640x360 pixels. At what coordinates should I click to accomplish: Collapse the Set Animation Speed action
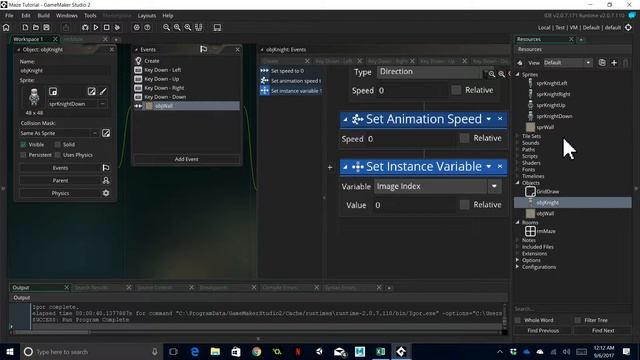pos(345,120)
